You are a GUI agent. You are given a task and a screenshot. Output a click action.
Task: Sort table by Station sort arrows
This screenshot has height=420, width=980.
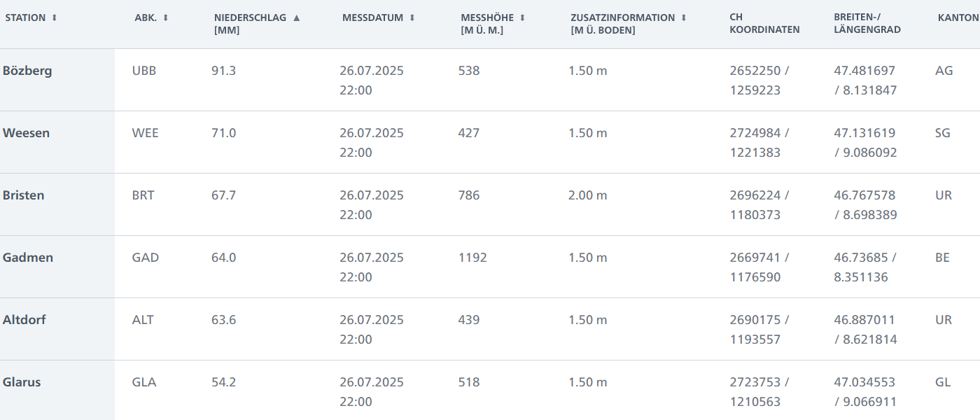tap(55, 17)
